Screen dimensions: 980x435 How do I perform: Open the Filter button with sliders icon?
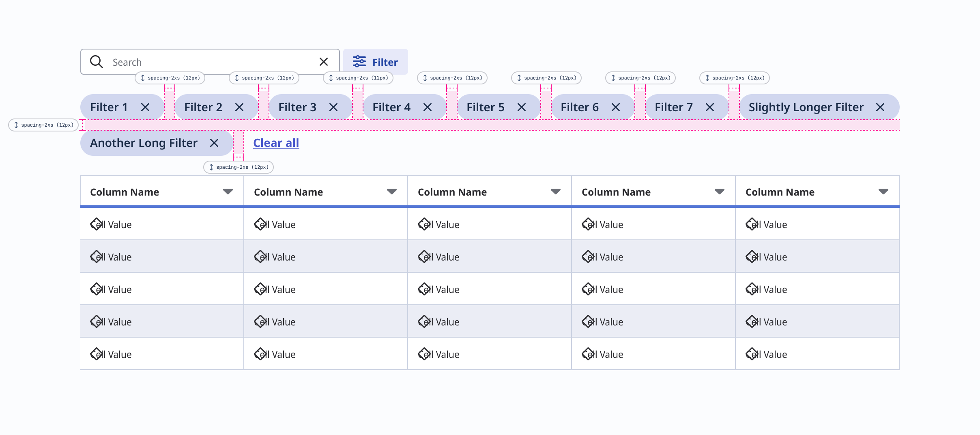point(375,62)
